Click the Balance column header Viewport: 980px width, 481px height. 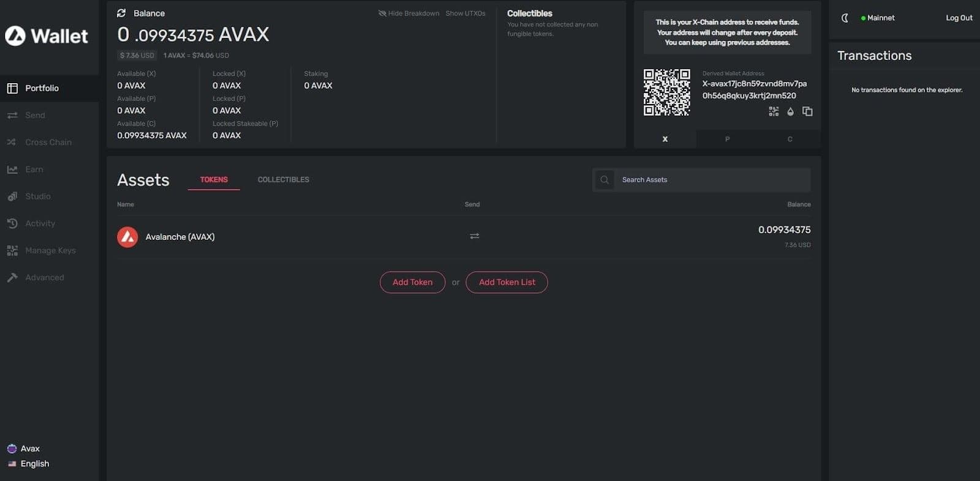pyautogui.click(x=799, y=204)
